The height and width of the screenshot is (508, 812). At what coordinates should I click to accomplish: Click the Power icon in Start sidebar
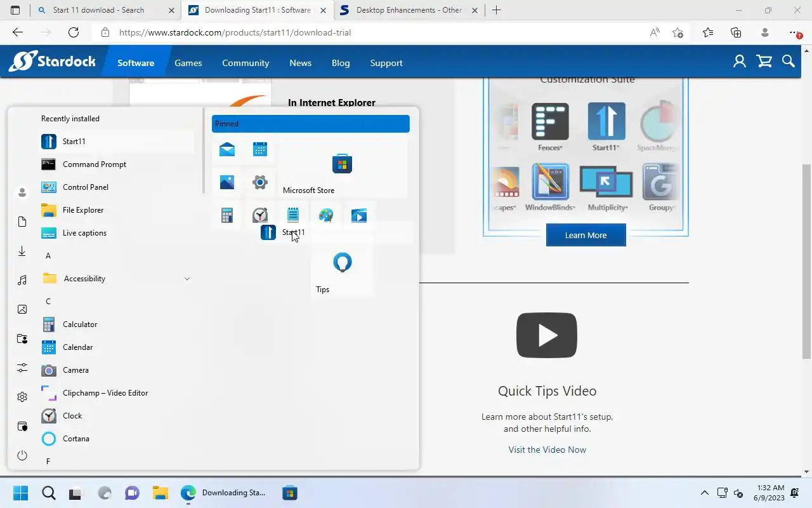coord(22,455)
